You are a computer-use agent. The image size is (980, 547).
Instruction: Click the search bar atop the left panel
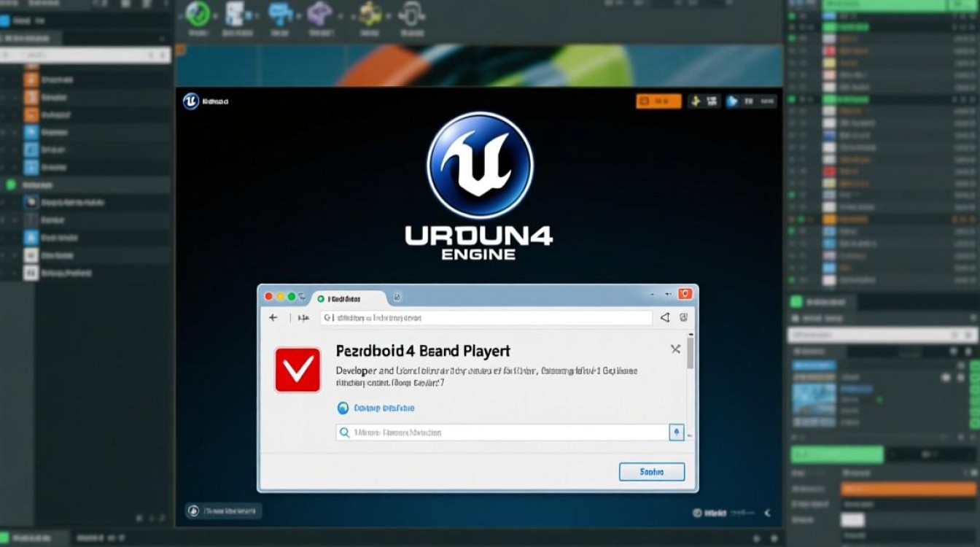tap(85, 55)
